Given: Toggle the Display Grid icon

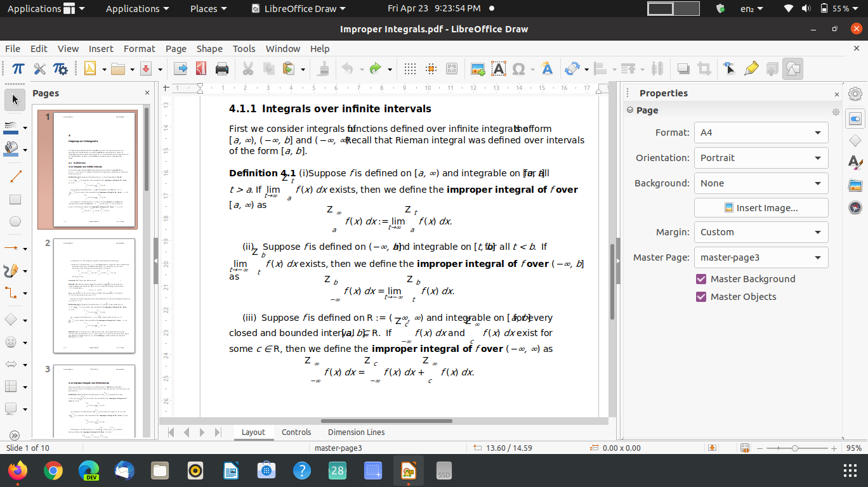Looking at the screenshot, I should [x=411, y=68].
